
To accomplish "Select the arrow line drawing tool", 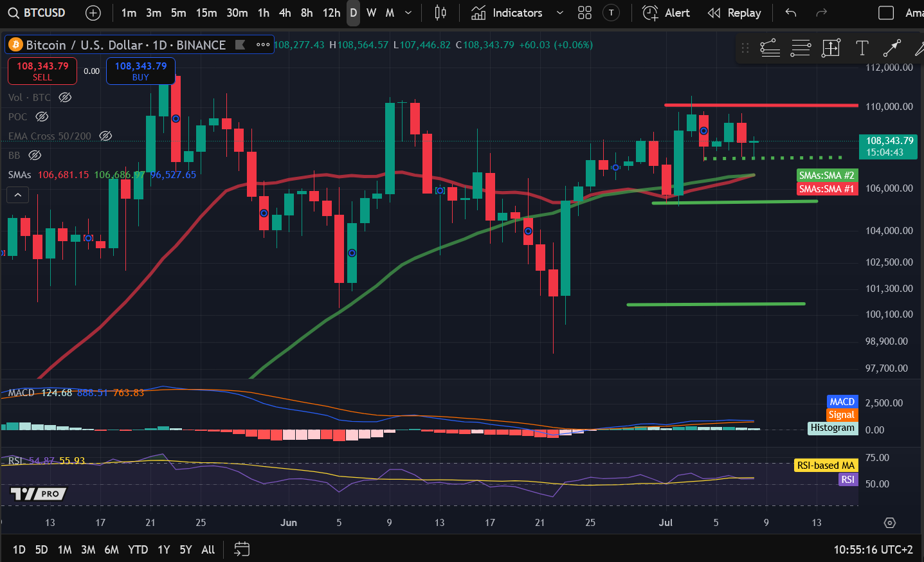I will [x=892, y=48].
